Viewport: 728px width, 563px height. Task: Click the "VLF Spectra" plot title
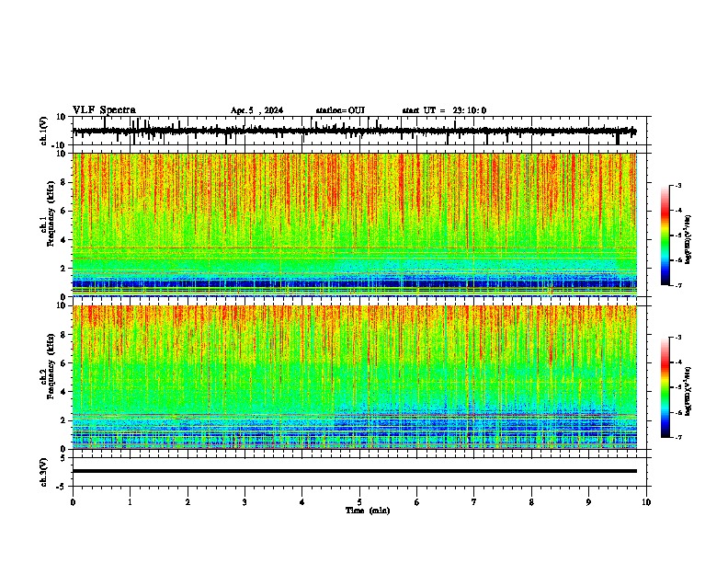pos(104,110)
